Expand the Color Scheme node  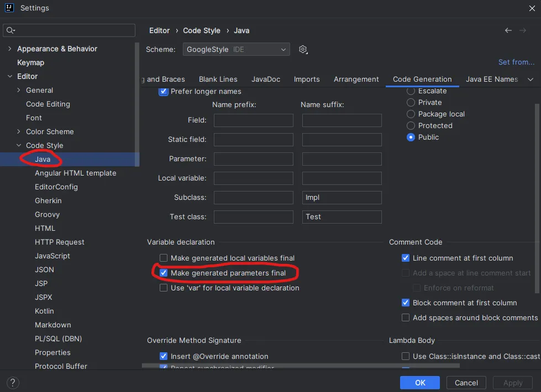tap(19, 131)
